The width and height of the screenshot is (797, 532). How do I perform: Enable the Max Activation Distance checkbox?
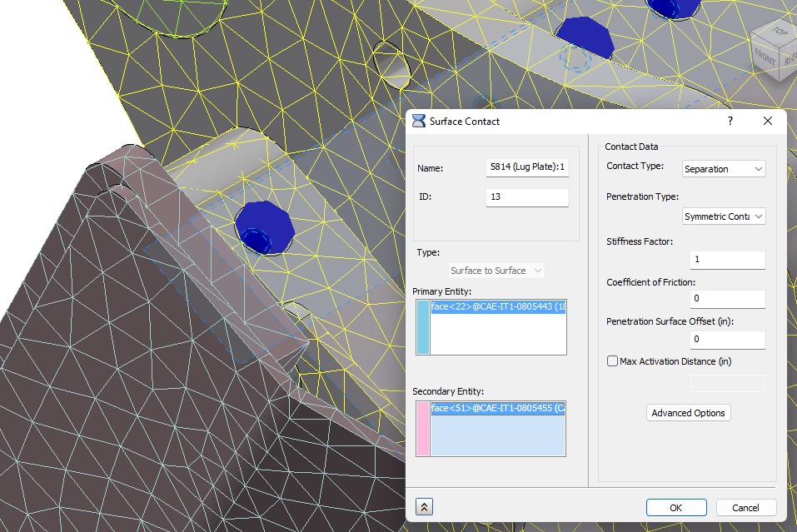[x=612, y=360]
